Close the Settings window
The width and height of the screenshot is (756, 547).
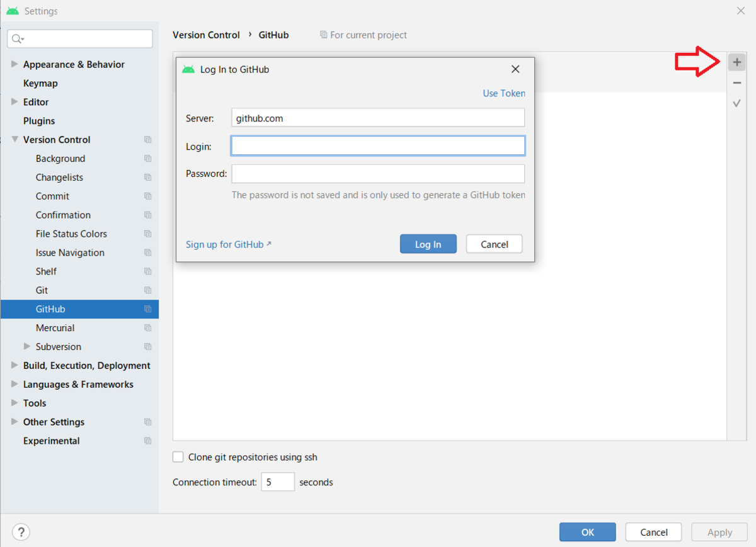[741, 11]
